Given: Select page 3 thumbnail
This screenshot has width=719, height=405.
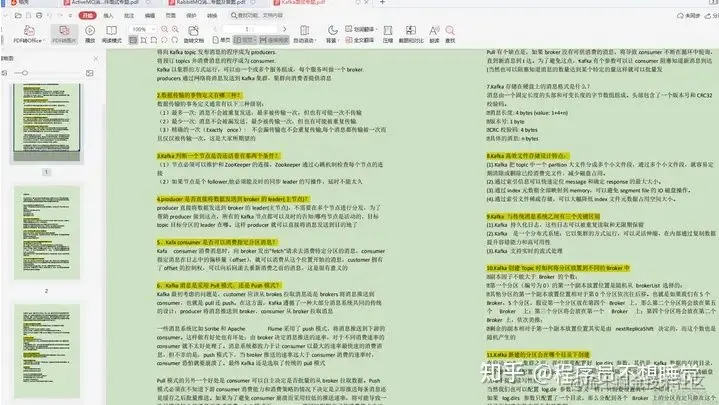Looking at the screenshot, I should pyautogui.click(x=47, y=351).
